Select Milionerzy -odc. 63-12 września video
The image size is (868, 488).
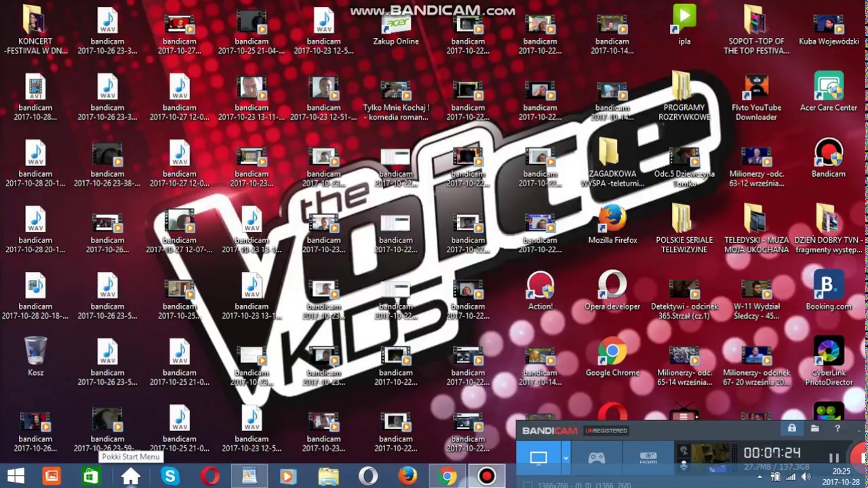756,167
